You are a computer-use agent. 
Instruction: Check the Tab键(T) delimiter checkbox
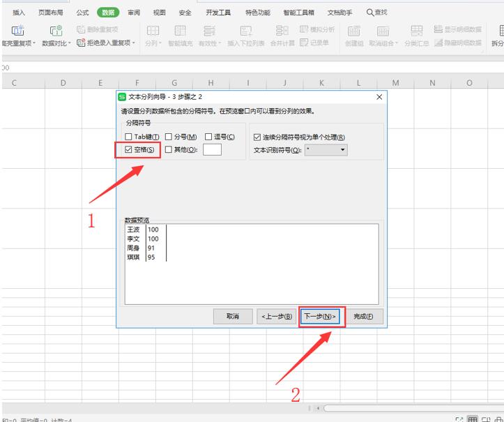tap(128, 137)
